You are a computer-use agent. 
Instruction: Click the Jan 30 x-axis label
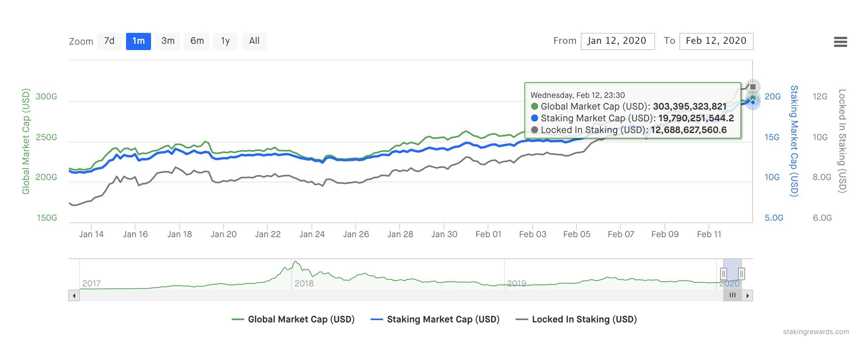[444, 234]
